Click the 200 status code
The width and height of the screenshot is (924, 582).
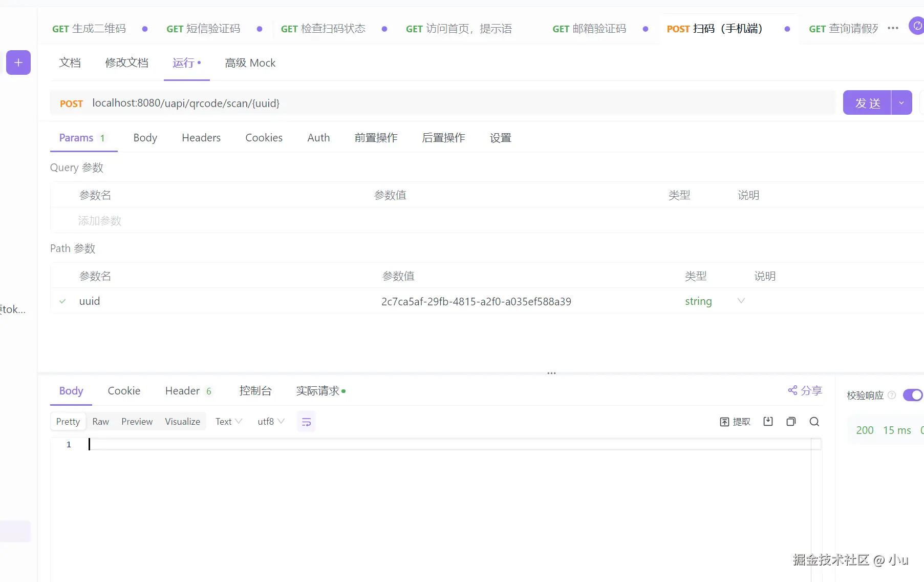(865, 430)
